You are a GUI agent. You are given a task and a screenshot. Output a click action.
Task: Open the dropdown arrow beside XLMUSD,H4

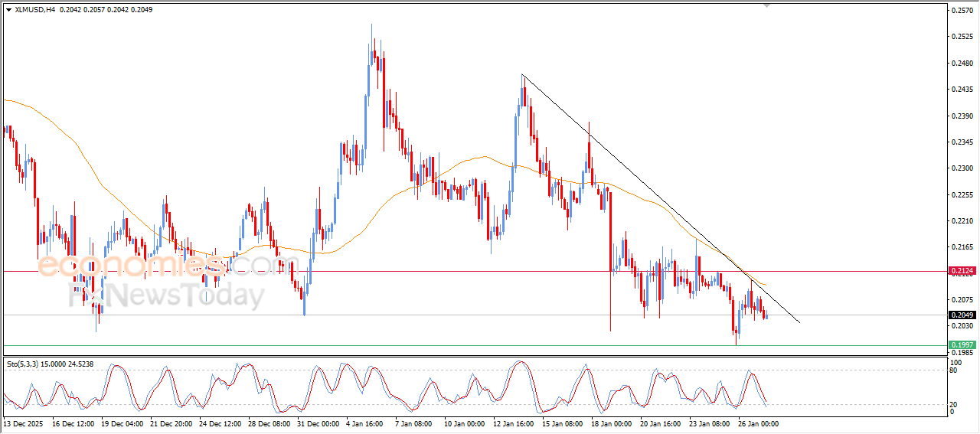[x=8, y=10]
